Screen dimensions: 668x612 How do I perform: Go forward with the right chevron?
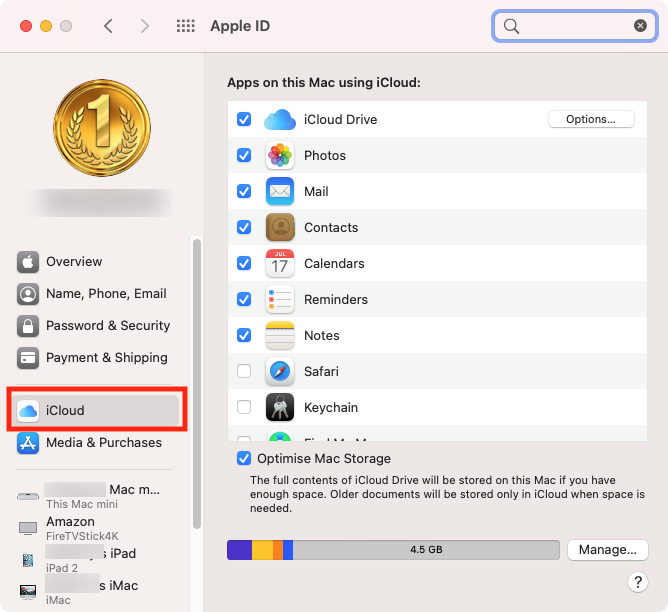pyautogui.click(x=145, y=26)
